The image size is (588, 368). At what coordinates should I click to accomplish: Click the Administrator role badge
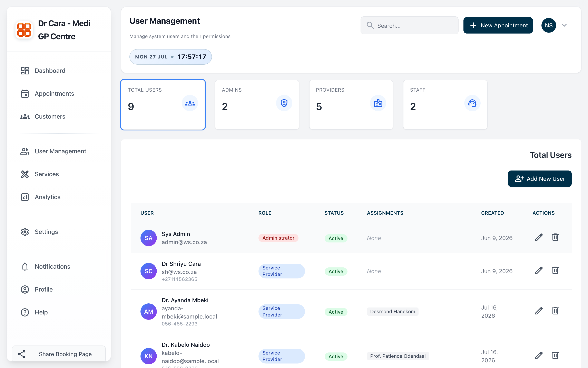[278, 238]
